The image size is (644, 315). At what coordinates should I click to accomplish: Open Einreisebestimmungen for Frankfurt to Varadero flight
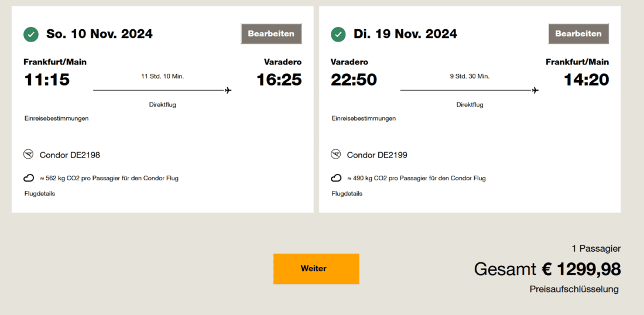[x=56, y=118]
